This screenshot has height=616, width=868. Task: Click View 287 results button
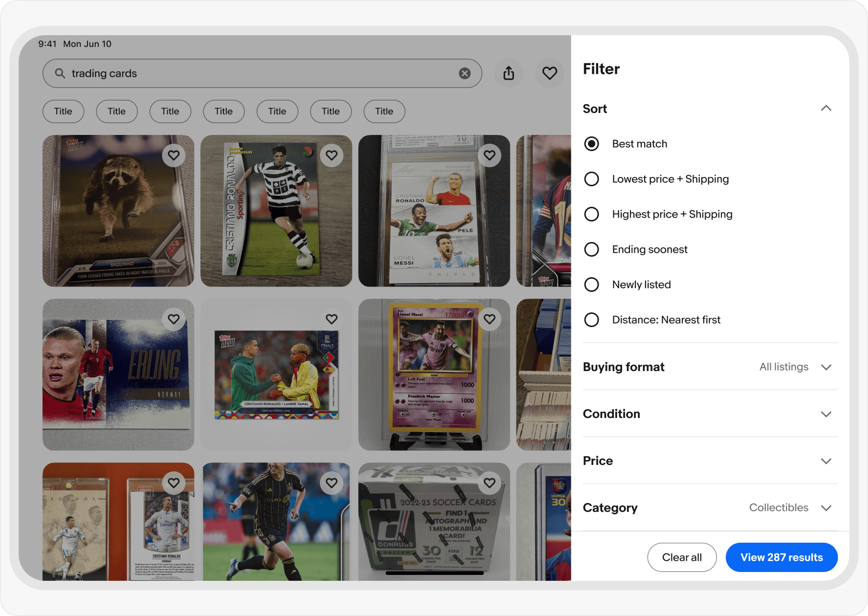[x=781, y=557]
